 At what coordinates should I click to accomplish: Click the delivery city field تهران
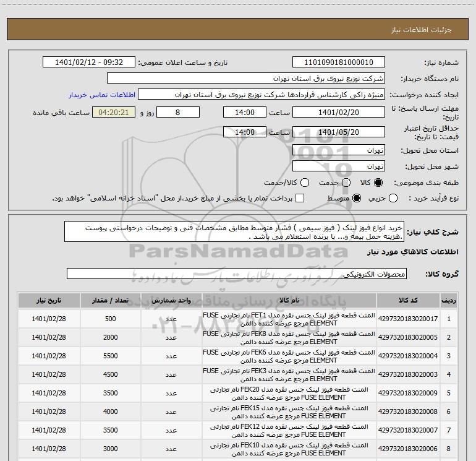[x=339, y=166]
